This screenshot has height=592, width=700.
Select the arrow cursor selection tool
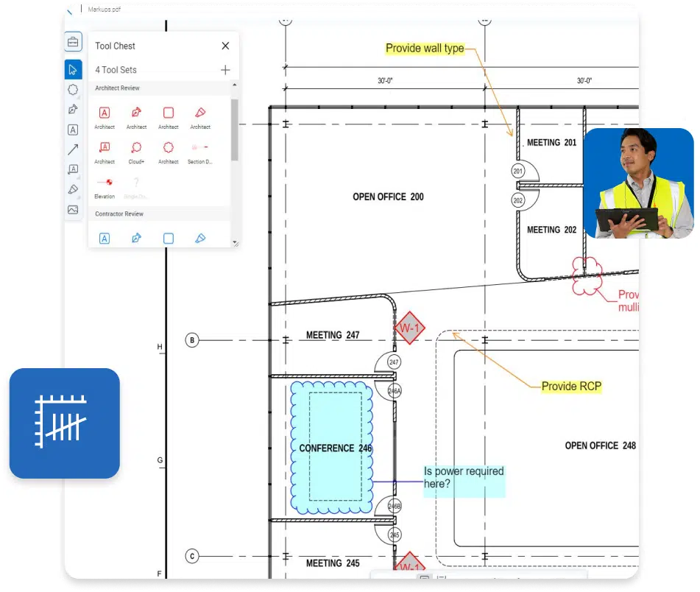[x=73, y=70]
